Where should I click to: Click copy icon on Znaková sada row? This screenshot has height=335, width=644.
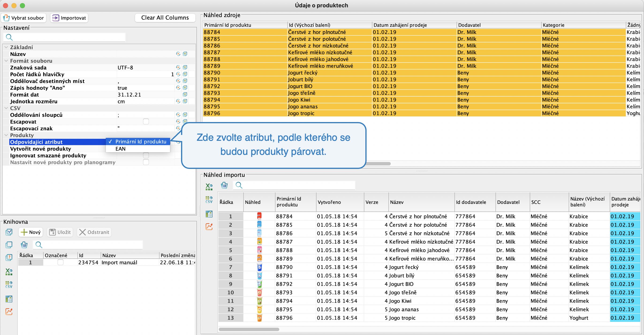[185, 67]
